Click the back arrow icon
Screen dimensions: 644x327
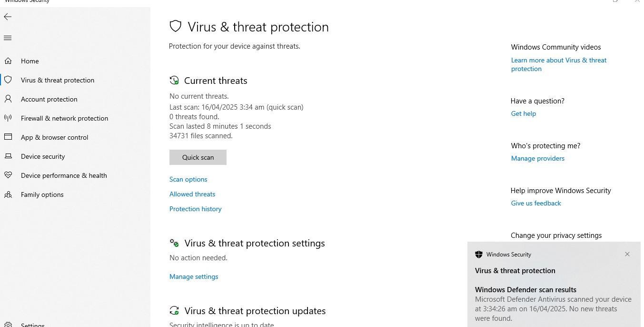tap(8, 17)
